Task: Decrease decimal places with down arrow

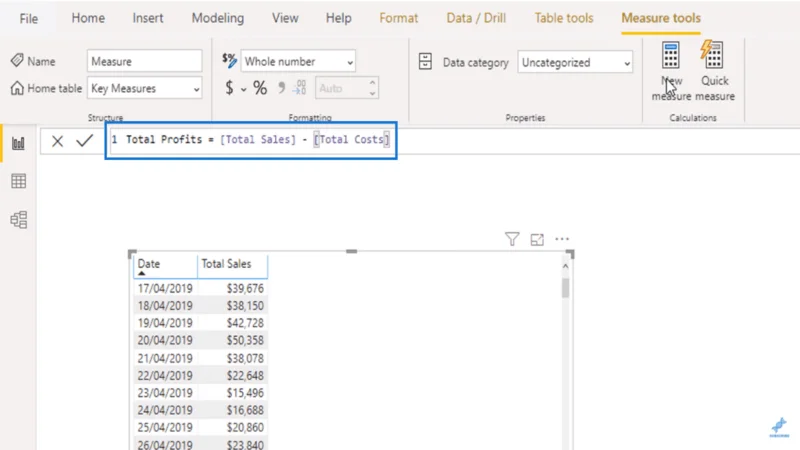Action: point(372,93)
